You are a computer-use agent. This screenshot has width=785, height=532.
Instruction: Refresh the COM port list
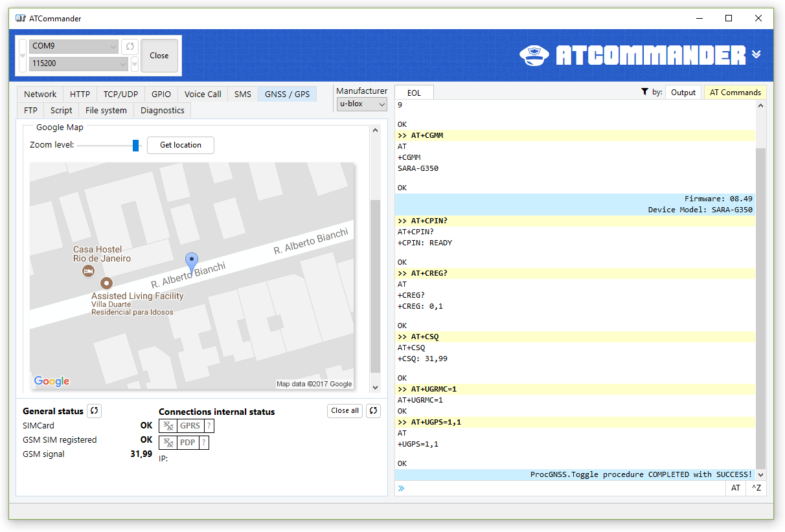pos(130,47)
